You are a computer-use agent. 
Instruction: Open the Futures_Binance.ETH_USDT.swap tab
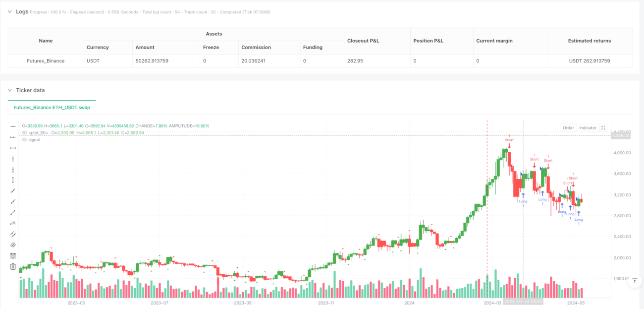point(52,107)
